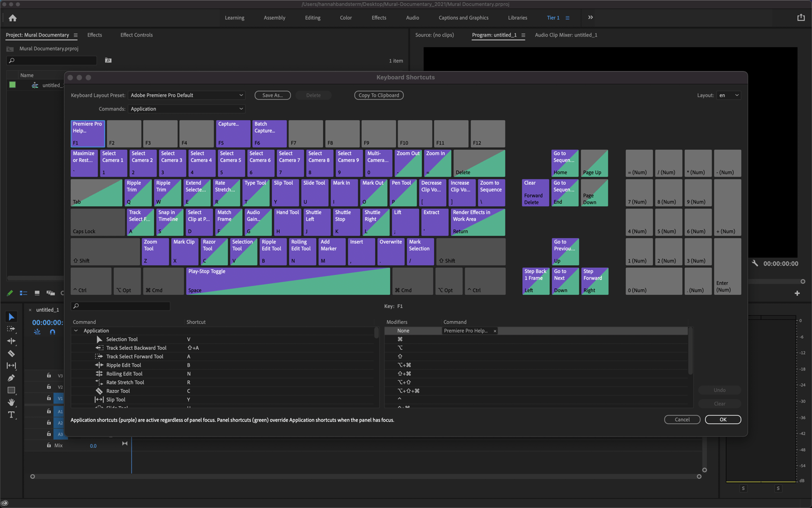This screenshot has height=508, width=812.
Task: Select the Selection tool in the Tools panel
Action: (11, 317)
